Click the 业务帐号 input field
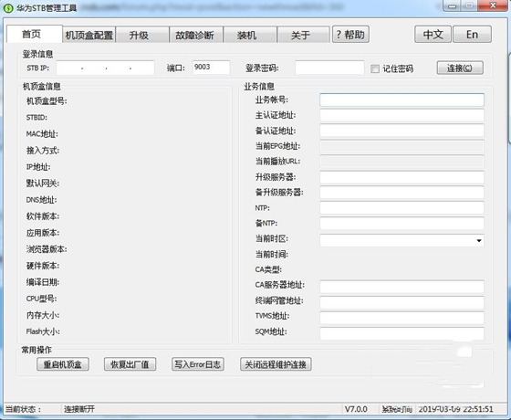This screenshot has height=420, width=511. coord(401,100)
